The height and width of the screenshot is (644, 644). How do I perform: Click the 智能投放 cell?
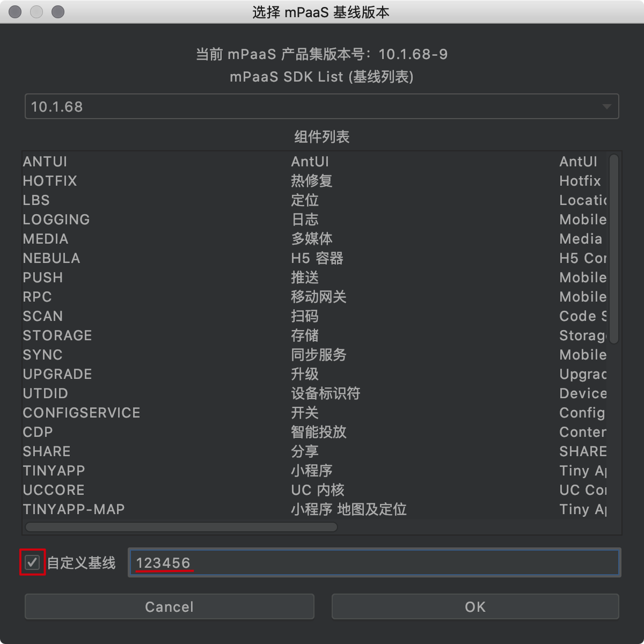pos(319,432)
